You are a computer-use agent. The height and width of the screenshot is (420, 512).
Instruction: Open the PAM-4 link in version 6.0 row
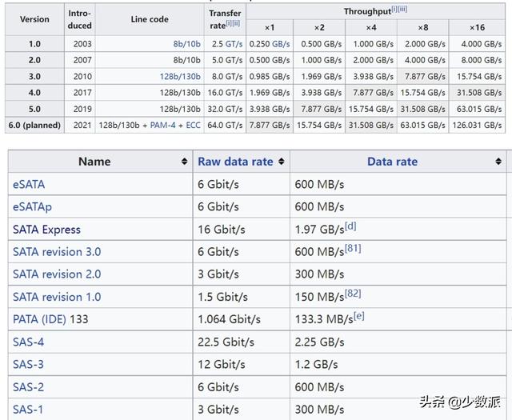pos(164,124)
